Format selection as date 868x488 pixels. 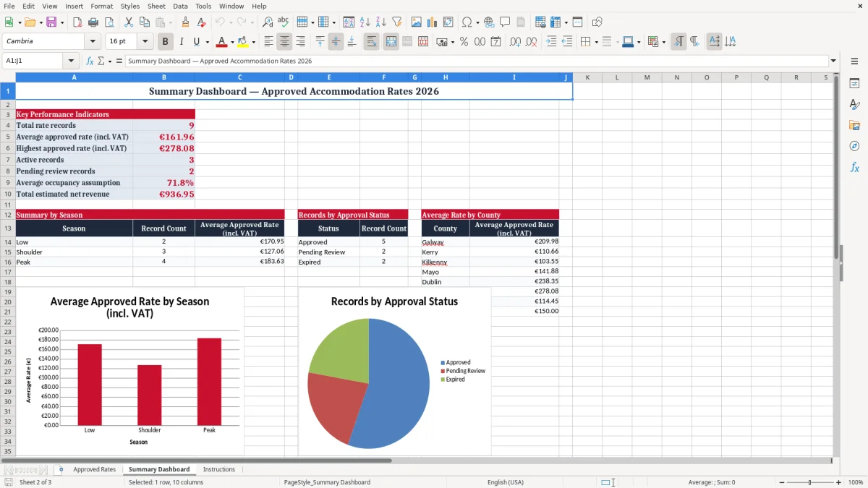(495, 42)
